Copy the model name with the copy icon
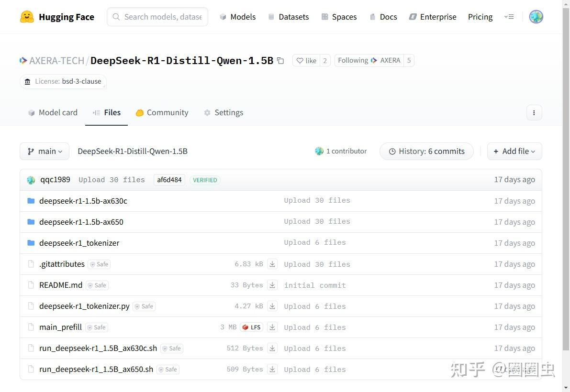 click(280, 61)
